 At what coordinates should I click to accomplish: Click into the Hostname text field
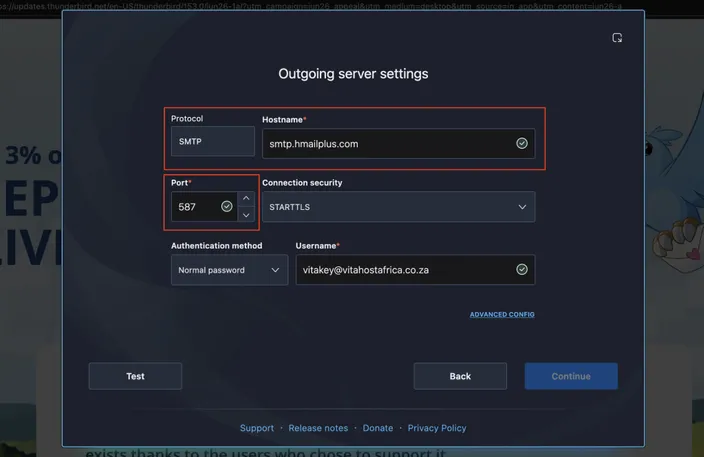point(398,144)
